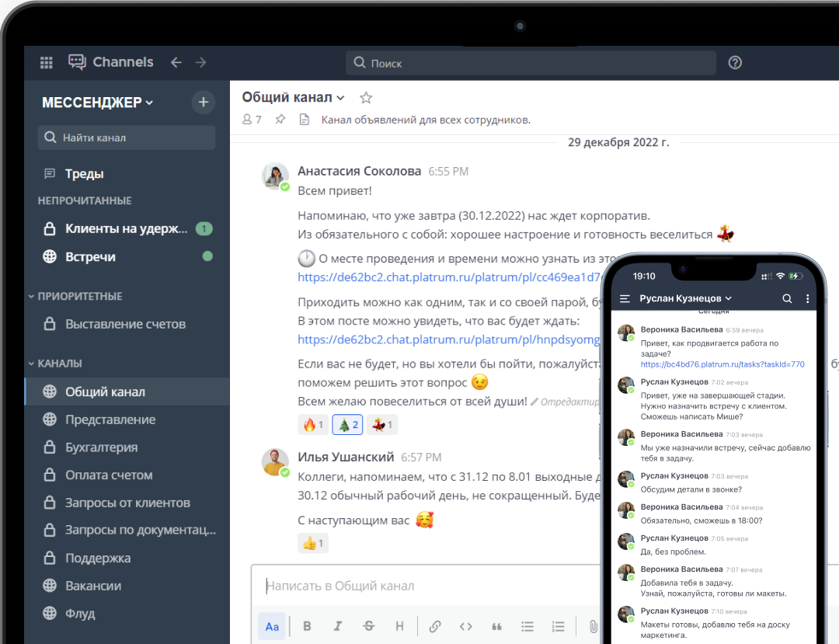Toggle the fire reaction

(x=313, y=425)
